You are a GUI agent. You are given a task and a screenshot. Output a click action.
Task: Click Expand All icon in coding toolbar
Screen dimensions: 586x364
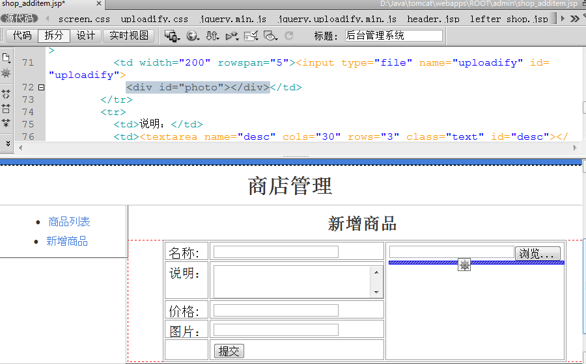coord(6,123)
